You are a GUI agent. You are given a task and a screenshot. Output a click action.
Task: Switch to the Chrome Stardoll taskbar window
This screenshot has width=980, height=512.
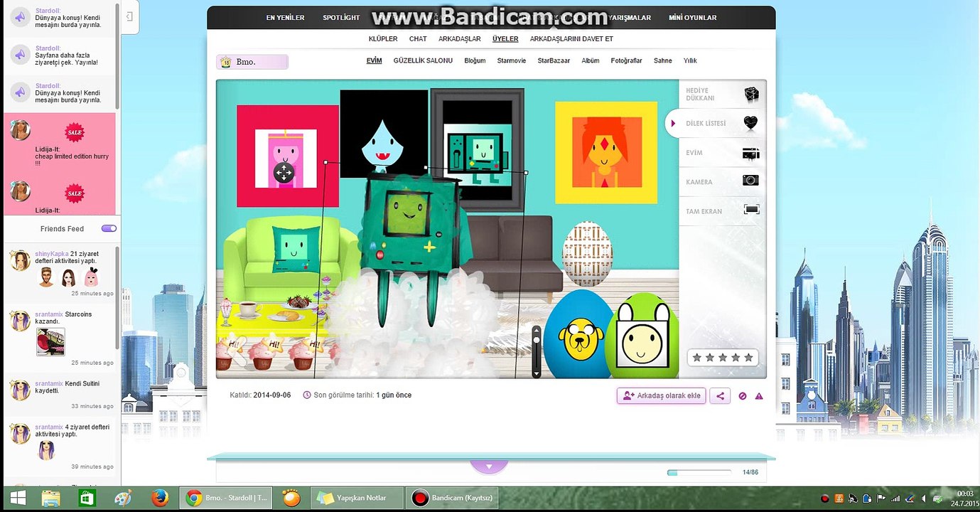coord(226,498)
